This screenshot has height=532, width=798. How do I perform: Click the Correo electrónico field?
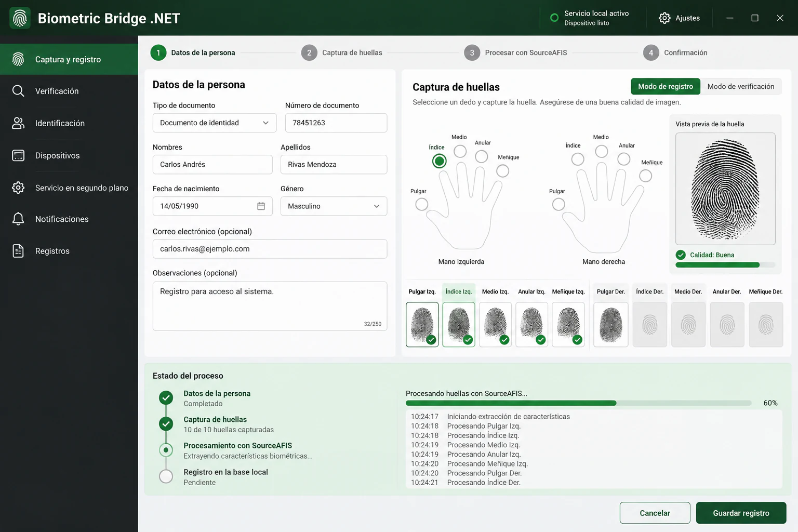[270, 249]
